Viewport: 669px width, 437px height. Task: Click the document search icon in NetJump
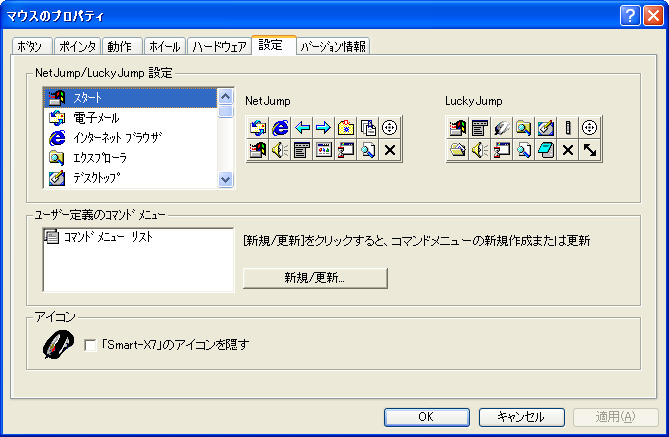coord(368,150)
